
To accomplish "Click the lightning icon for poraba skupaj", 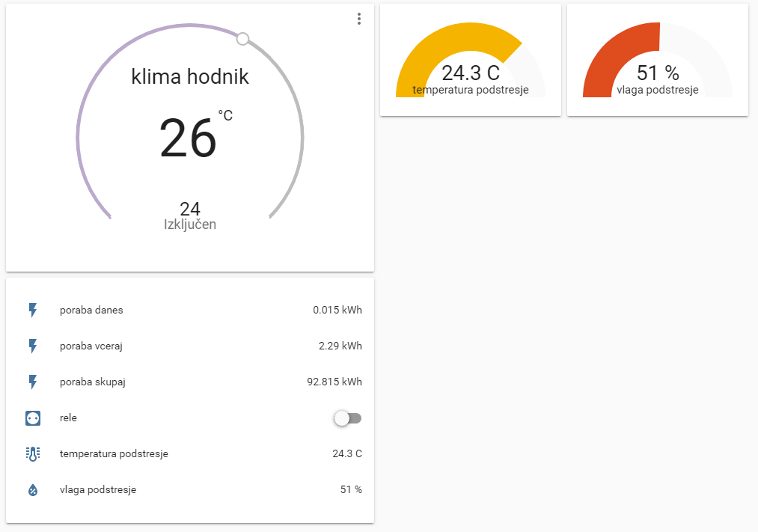I will (32, 382).
